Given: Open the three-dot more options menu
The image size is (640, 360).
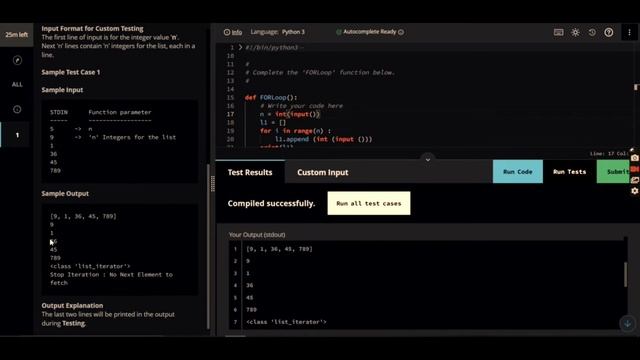Looking at the screenshot, I should 629,32.
